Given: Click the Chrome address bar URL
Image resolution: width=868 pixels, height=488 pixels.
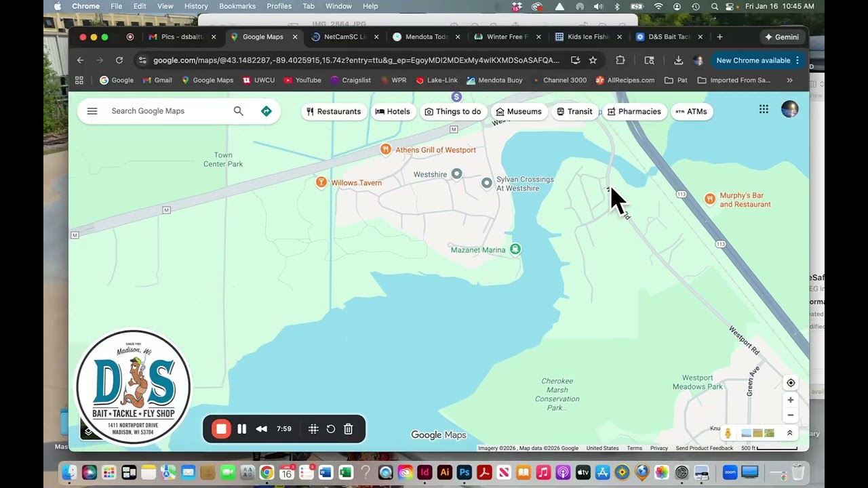Looking at the screenshot, I should (356, 60).
